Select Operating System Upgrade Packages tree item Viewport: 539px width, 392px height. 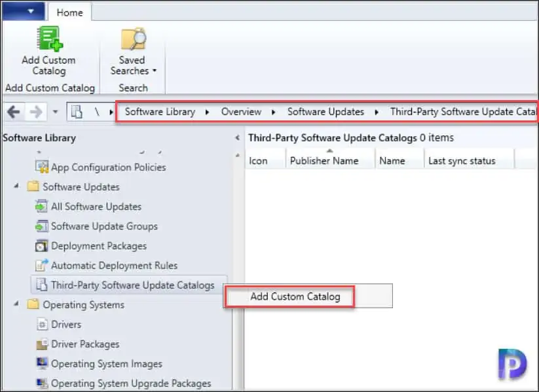[131, 383]
